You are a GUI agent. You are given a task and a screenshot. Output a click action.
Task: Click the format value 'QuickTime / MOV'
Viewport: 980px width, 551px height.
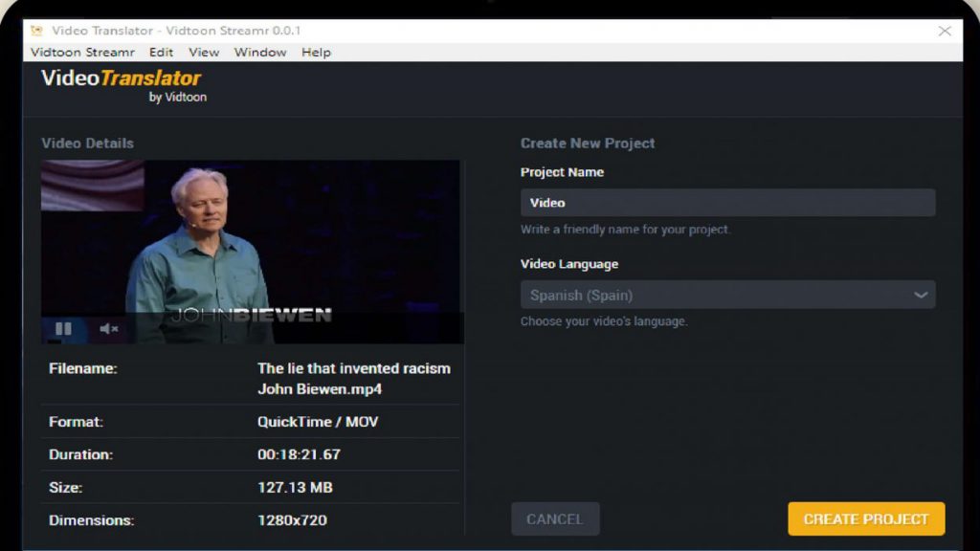pyautogui.click(x=318, y=422)
